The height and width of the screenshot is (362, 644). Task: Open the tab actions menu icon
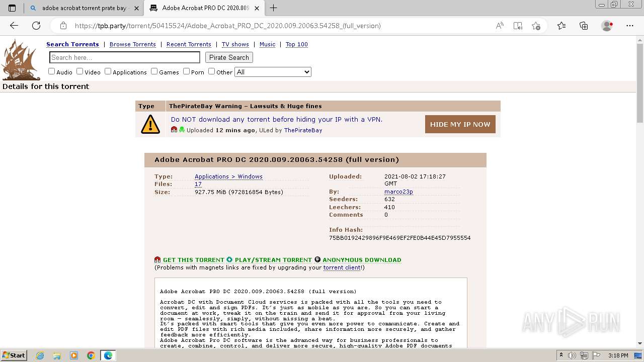pyautogui.click(x=12, y=8)
